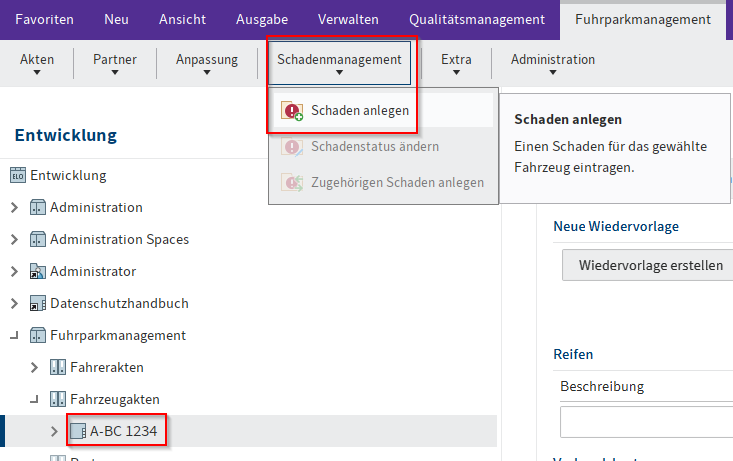The image size is (733, 461).
Task: Open the Ausgabe tab
Action: [x=262, y=20]
